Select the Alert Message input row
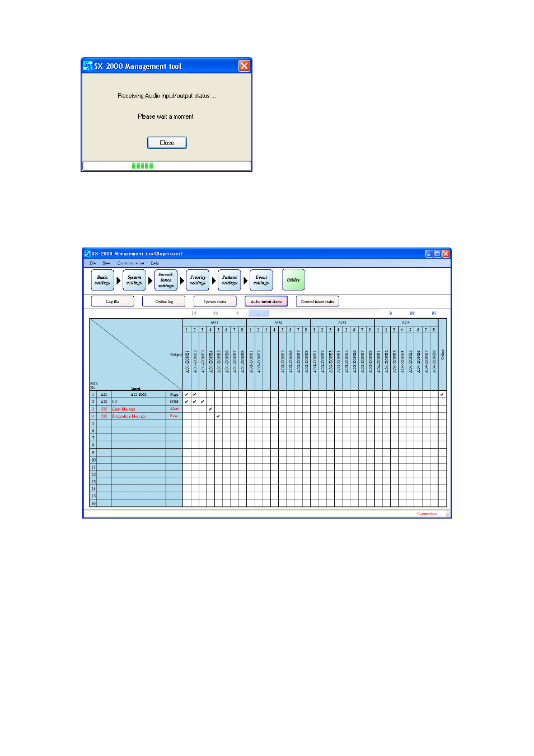The image size is (534, 756). (138, 409)
